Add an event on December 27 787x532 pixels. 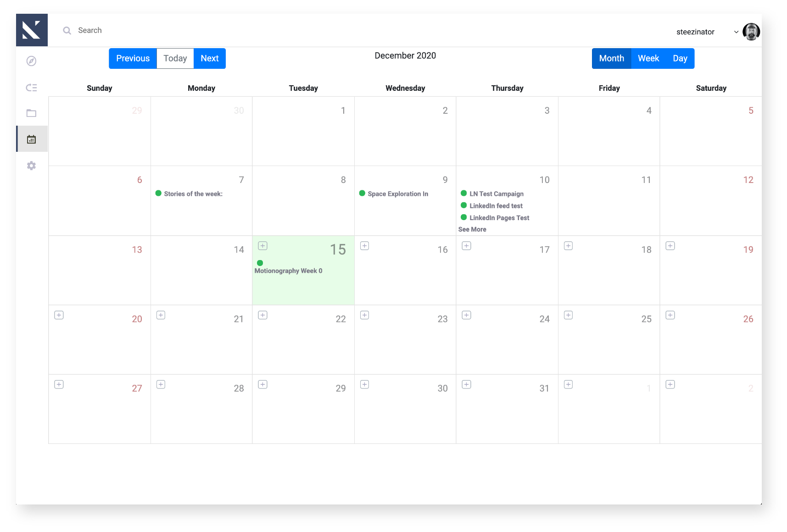pos(59,384)
